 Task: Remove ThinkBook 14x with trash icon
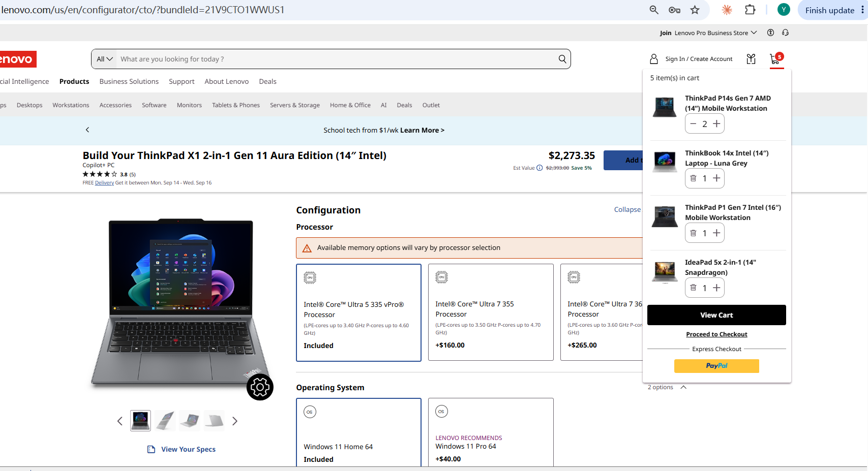(693, 178)
